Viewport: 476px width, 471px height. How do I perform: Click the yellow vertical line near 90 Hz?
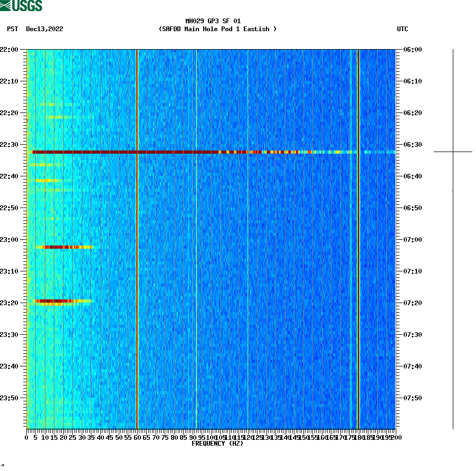coord(195,238)
